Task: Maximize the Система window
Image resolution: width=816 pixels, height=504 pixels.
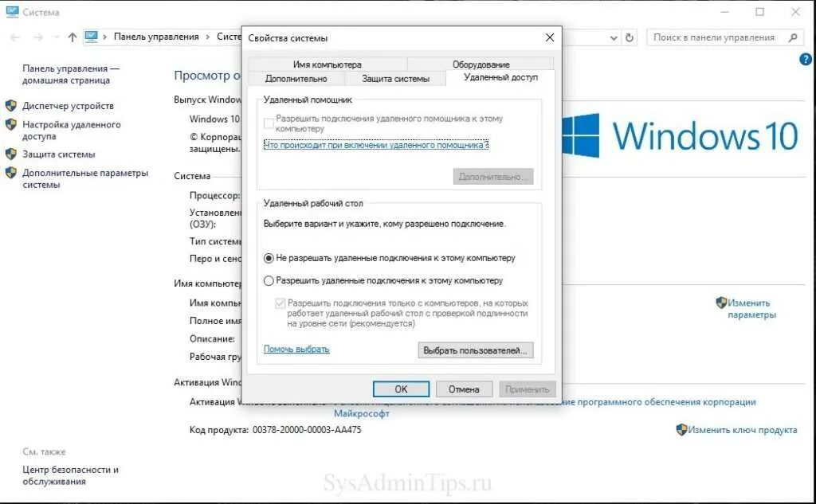Action: (x=759, y=12)
